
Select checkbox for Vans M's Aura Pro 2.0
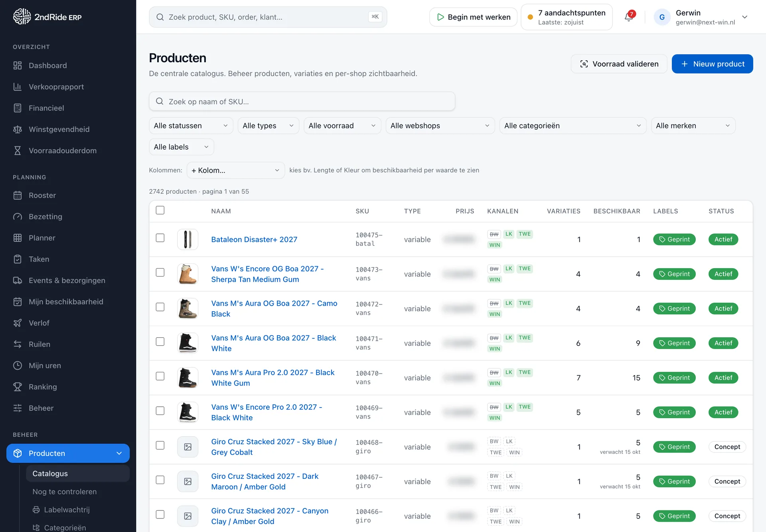coord(160,376)
